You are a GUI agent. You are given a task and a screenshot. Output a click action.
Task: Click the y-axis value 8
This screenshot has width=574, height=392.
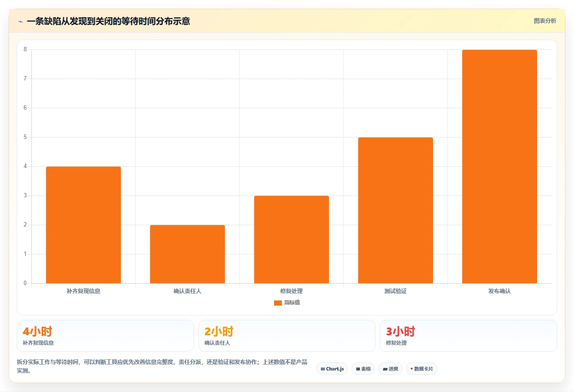pos(25,49)
